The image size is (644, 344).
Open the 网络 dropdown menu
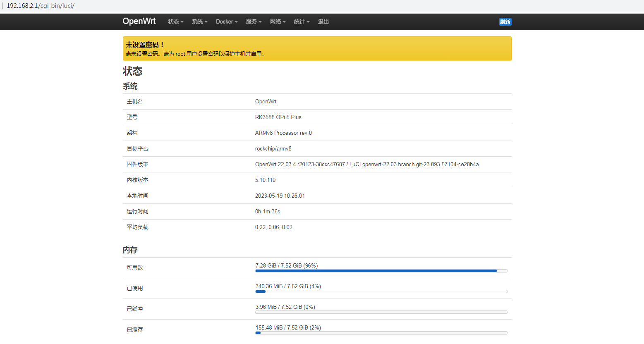(x=278, y=21)
